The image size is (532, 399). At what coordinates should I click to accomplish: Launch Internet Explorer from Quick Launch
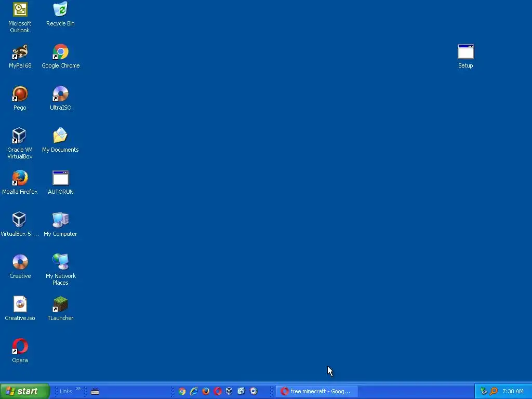click(194, 391)
